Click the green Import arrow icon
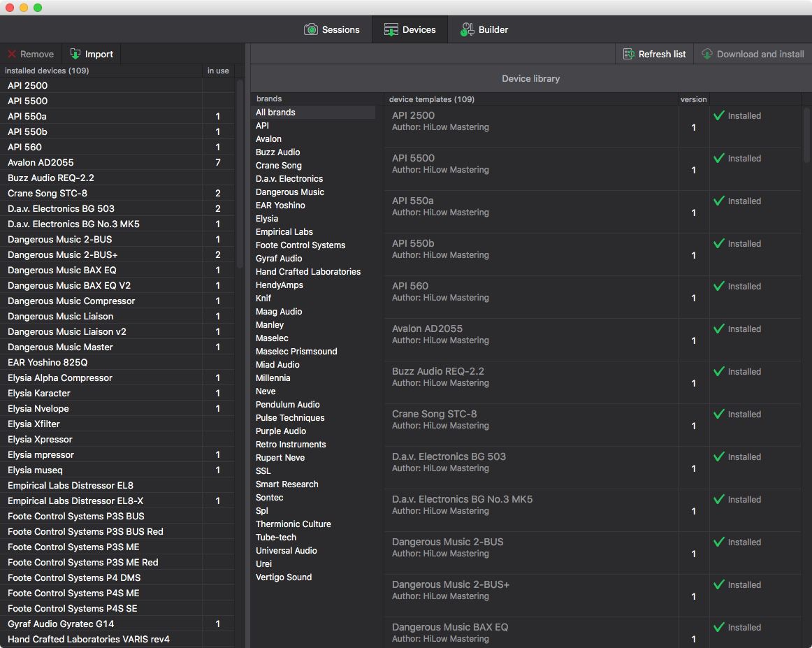Screen dimensions: 812x648 coord(75,54)
